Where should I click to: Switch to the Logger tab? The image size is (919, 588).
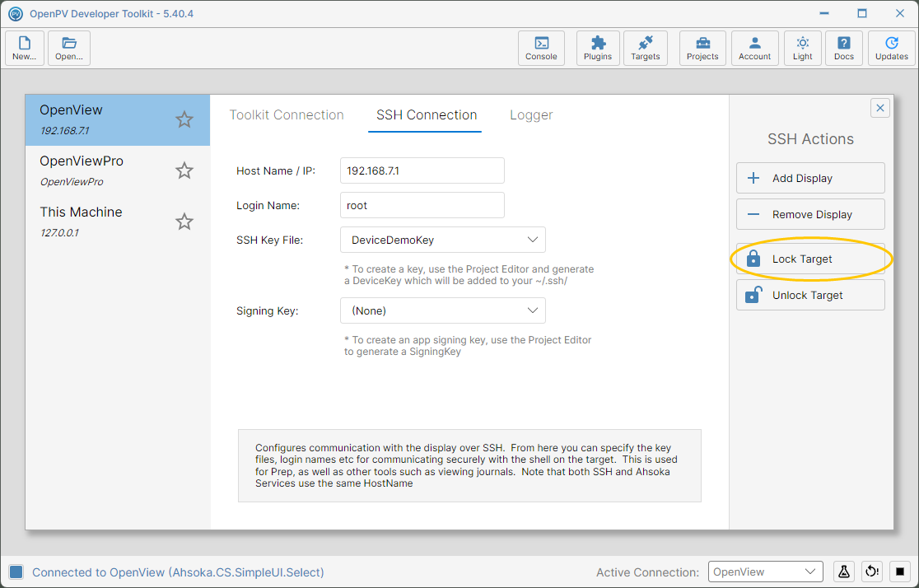tap(531, 115)
